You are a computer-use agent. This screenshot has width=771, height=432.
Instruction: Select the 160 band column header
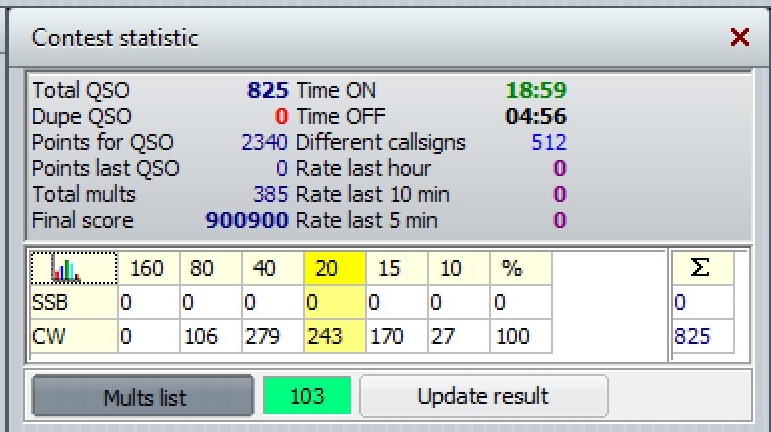(147, 269)
